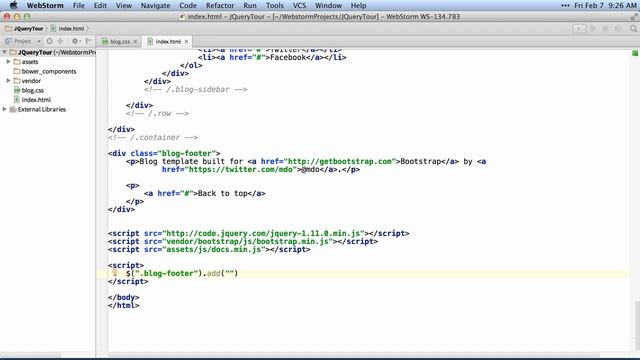
Task: Click the Debug button in toolbar
Action: [605, 29]
